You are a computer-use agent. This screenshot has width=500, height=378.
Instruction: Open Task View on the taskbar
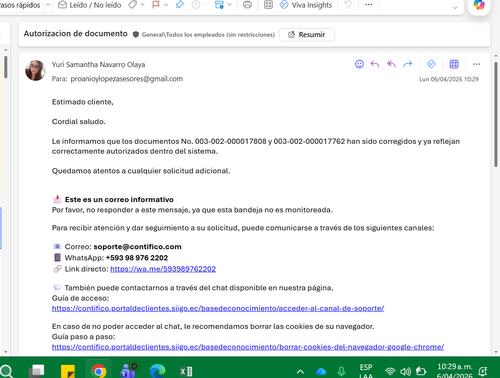pyautogui.click(x=37, y=371)
